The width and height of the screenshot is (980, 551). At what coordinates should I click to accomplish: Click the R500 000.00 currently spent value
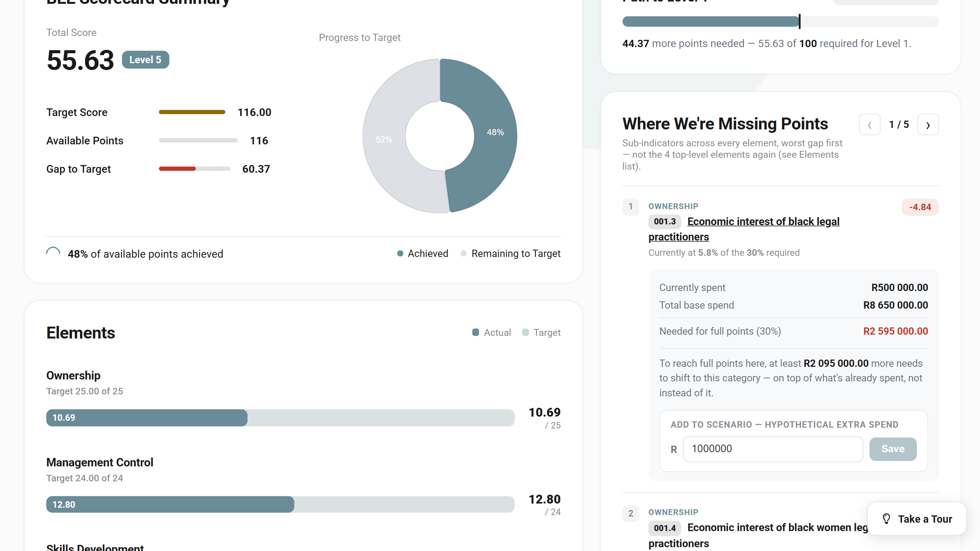tap(900, 288)
